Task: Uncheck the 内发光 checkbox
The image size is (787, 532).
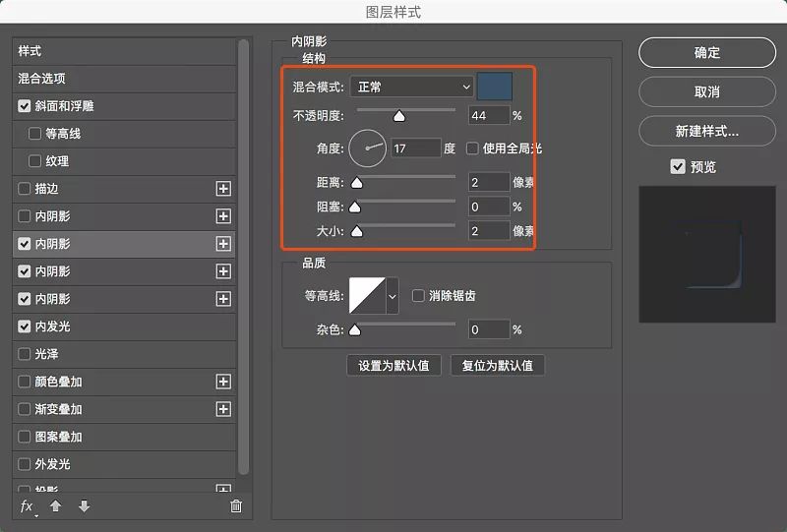Action: [24, 326]
